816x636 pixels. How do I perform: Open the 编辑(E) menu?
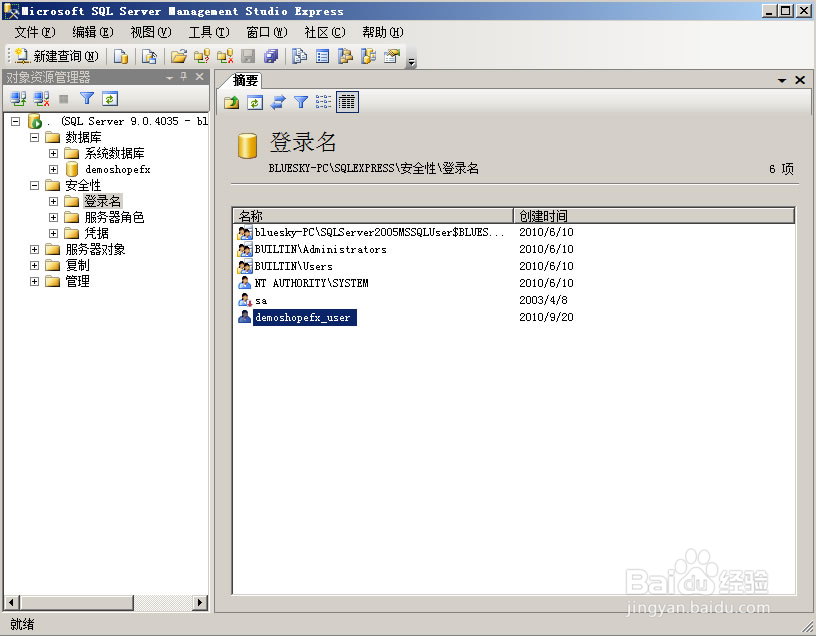pos(93,32)
